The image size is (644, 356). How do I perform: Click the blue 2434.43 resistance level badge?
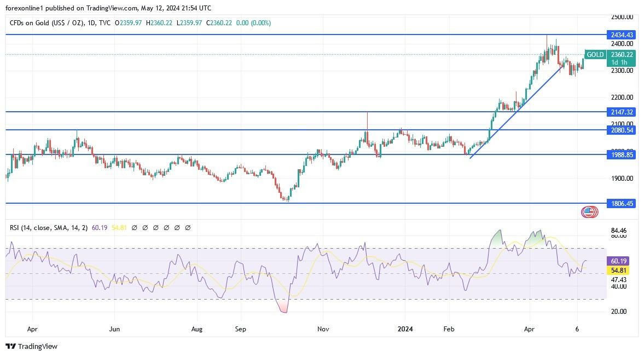point(622,35)
